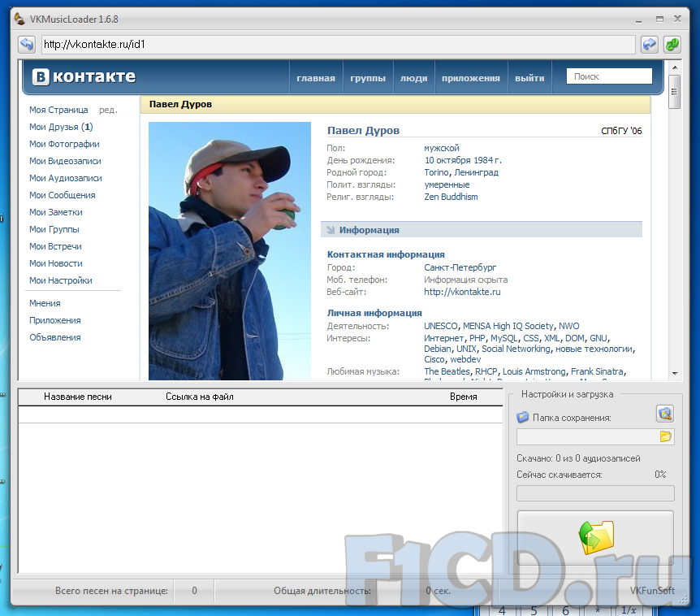Screen dimensions: 700x616
Task: Click the 5 key in background calculator
Action: 534,610
